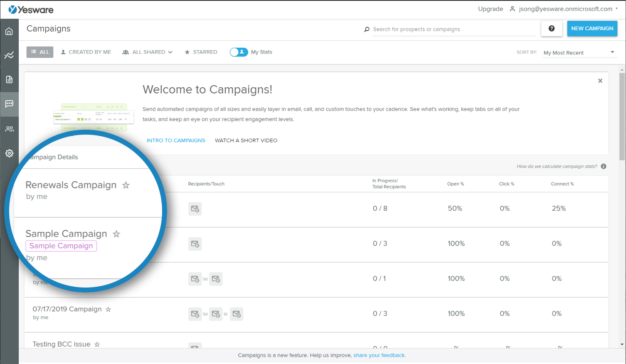
Task: Click the email touch icon on Renewals Campaign row
Action: coord(195,209)
